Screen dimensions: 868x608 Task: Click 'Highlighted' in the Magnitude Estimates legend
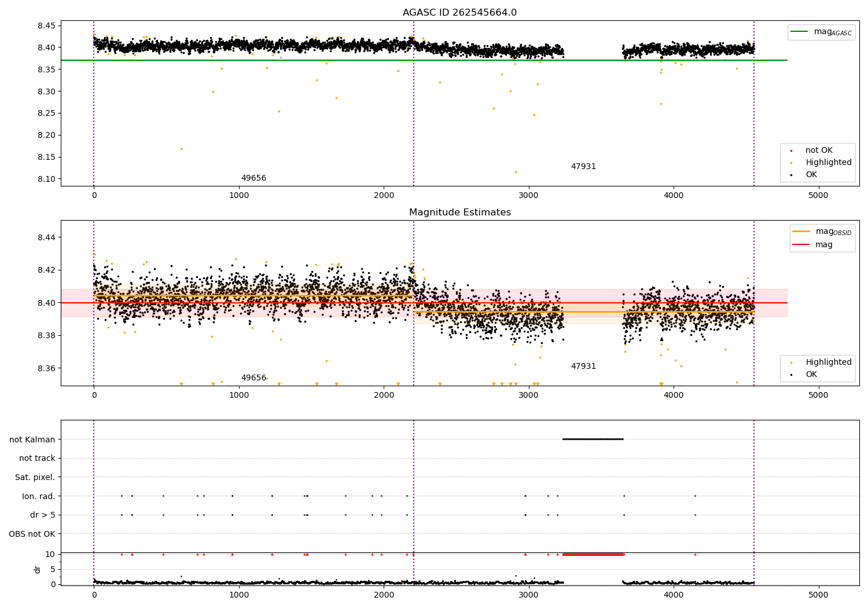tap(829, 362)
